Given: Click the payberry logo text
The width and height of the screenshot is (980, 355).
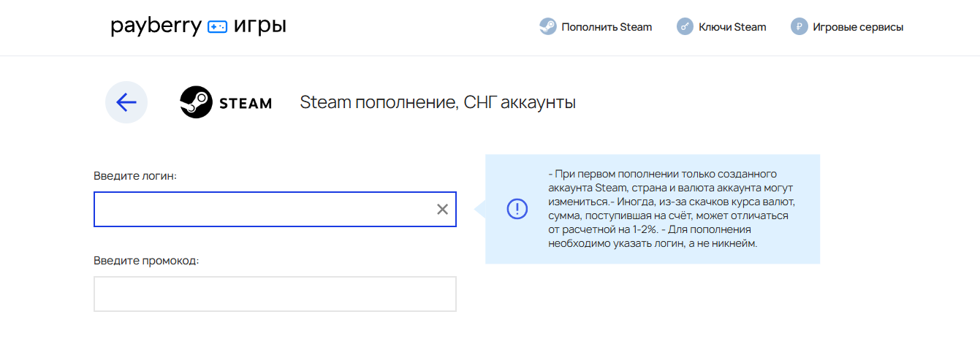Looking at the screenshot, I should (x=156, y=27).
